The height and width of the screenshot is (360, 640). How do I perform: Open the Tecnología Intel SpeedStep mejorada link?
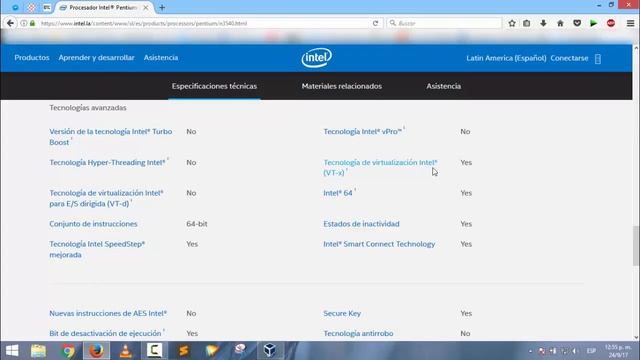coord(97,249)
